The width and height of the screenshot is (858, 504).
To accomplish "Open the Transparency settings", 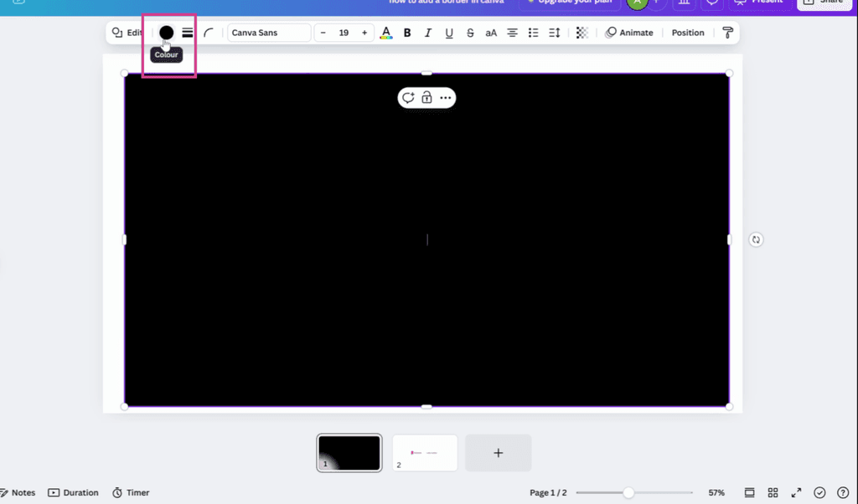I will (x=581, y=32).
